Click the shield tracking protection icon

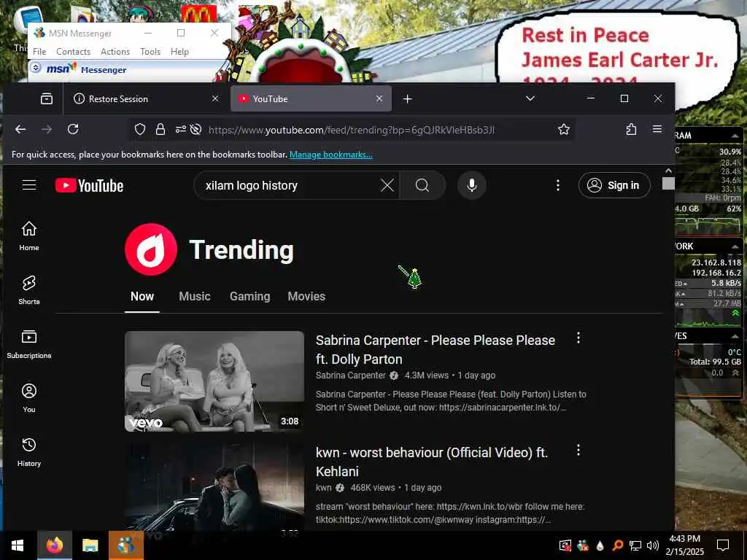pyautogui.click(x=139, y=130)
